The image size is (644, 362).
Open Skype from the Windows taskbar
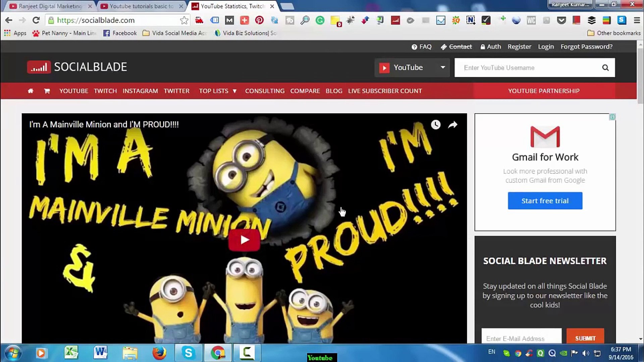point(189,353)
